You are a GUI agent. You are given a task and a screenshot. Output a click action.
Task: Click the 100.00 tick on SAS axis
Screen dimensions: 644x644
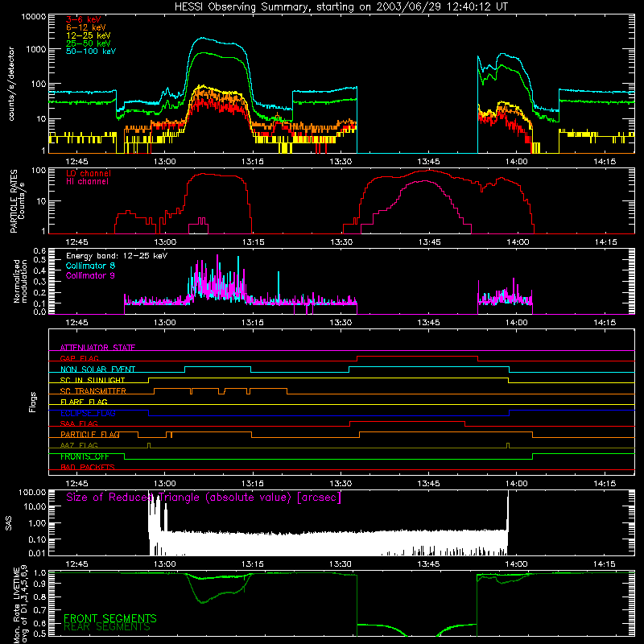tap(32, 492)
